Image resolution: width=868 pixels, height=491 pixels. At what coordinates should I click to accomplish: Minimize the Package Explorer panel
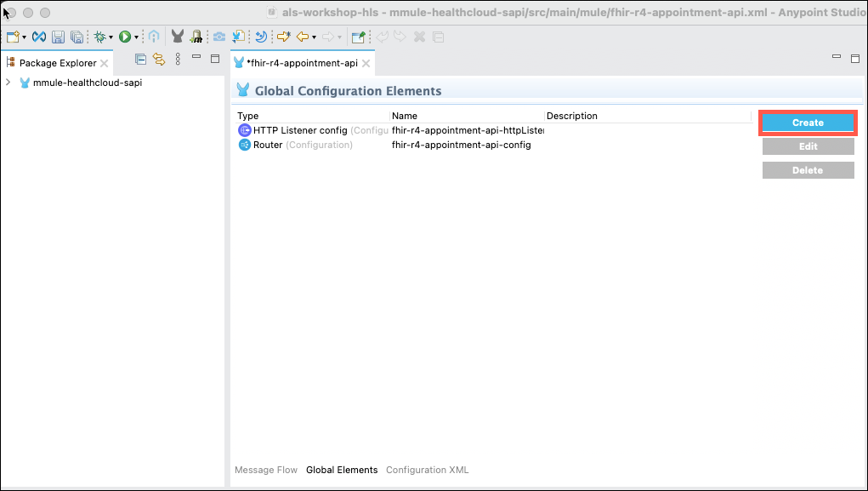tap(196, 56)
